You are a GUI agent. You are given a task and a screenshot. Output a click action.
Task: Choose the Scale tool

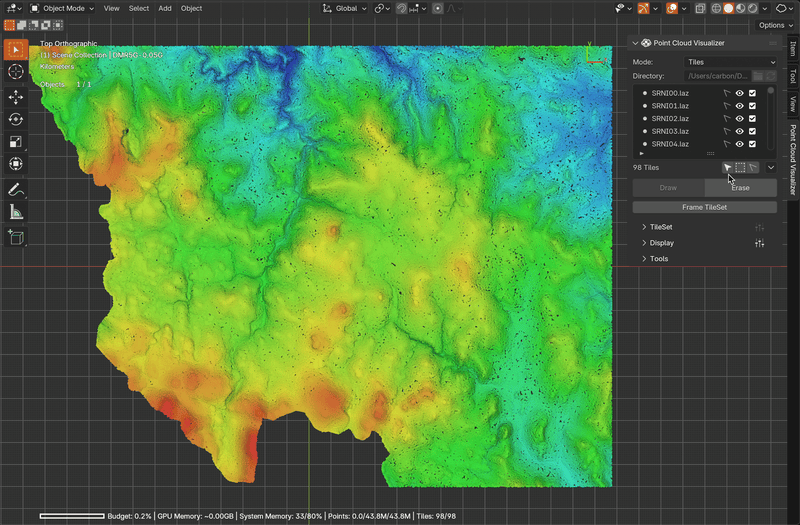pos(16,141)
